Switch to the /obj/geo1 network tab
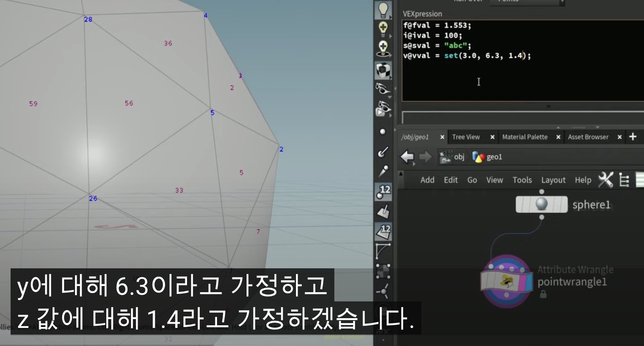This screenshot has width=644, height=346. click(415, 137)
